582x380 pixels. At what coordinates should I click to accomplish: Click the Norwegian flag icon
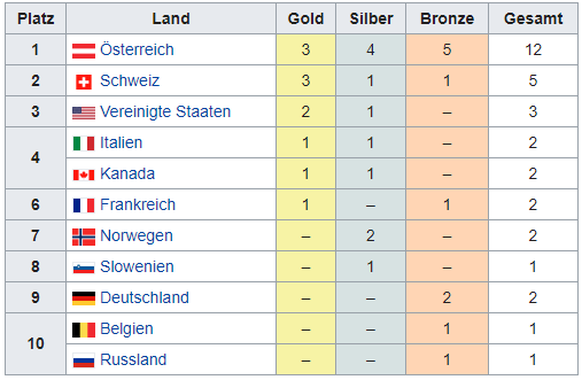[x=84, y=237]
